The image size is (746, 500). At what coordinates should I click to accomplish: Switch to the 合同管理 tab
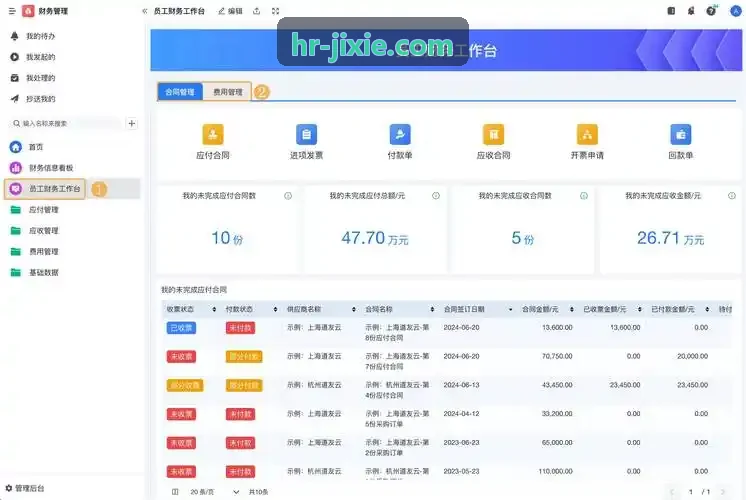tap(180, 92)
